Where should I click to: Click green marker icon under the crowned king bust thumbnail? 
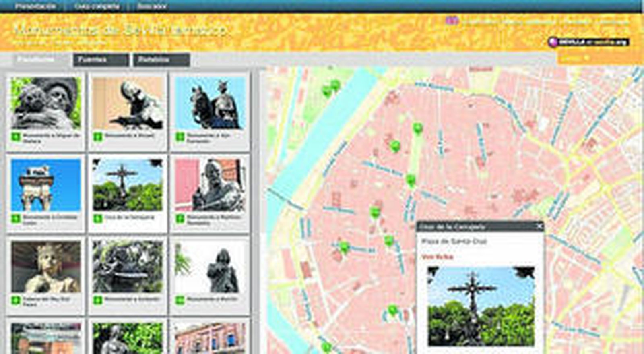[x=16, y=300]
